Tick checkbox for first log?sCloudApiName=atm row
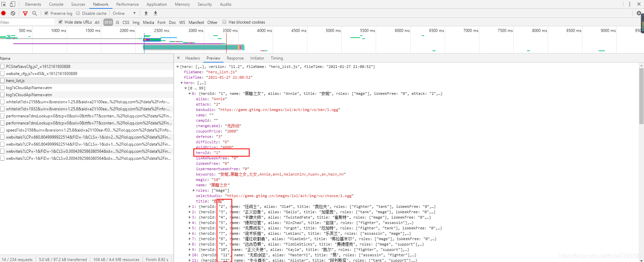This screenshot has height=262, width=644. click(2, 88)
